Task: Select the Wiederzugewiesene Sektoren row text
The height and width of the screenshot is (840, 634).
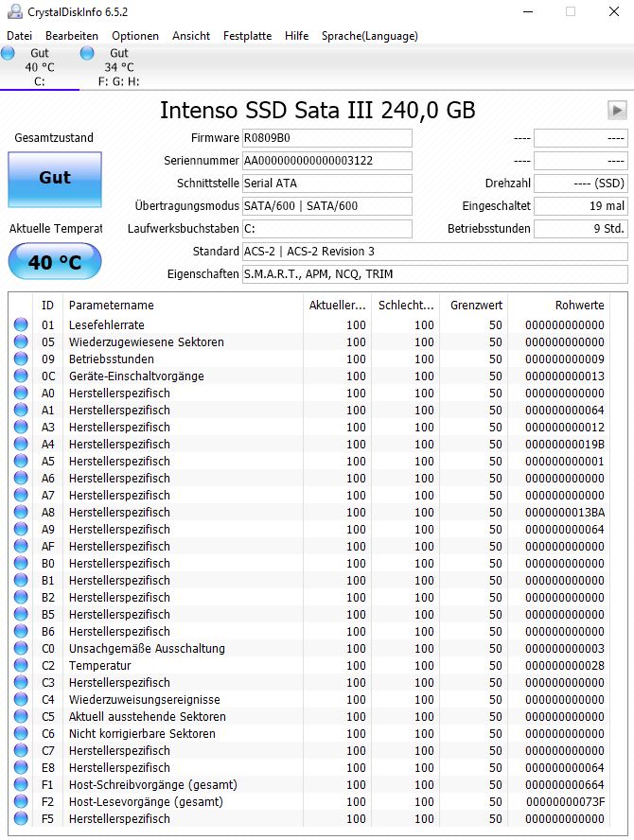Action: point(147,341)
